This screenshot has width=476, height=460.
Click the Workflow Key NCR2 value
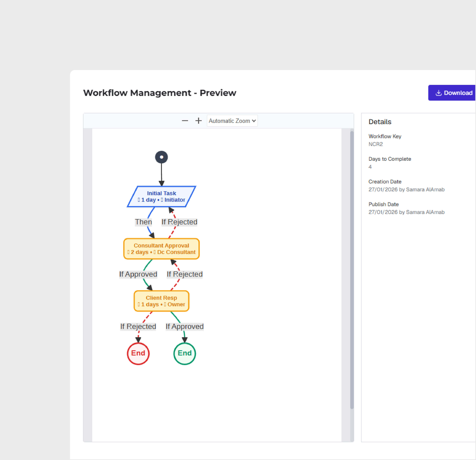375,144
